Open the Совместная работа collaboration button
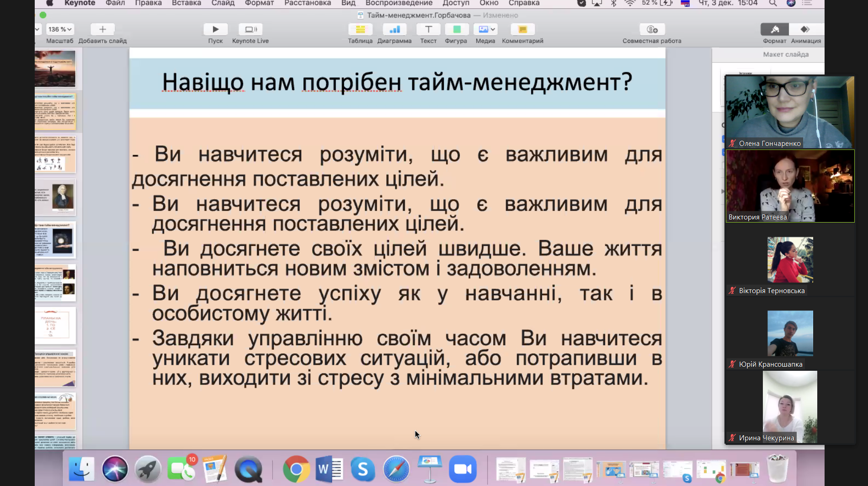This screenshot has height=486, width=868. 652,29
